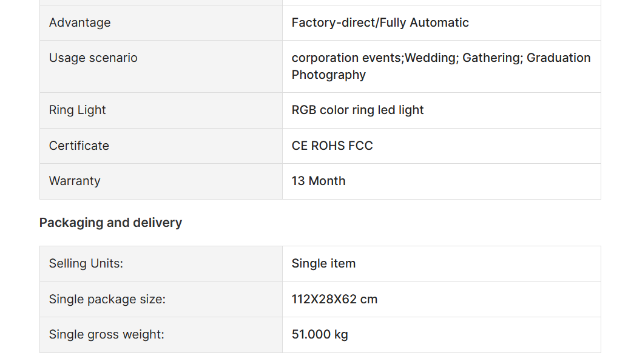Click the Packaging and delivery heading

pos(110,223)
